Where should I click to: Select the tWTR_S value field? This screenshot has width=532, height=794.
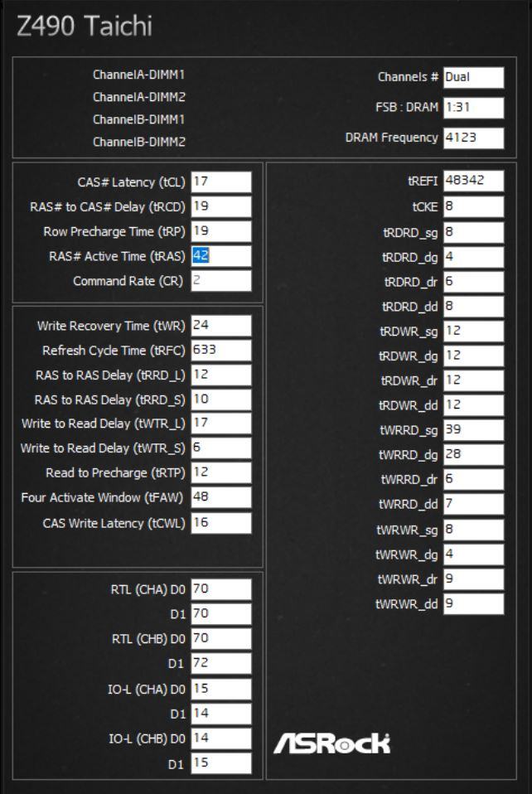pos(221,448)
